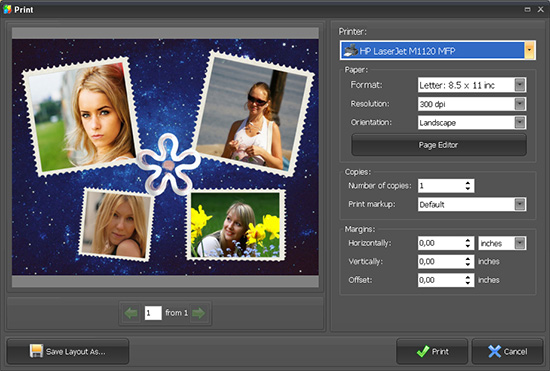Click the 'from 1' page count text
The image size is (550, 371).
pos(176,312)
